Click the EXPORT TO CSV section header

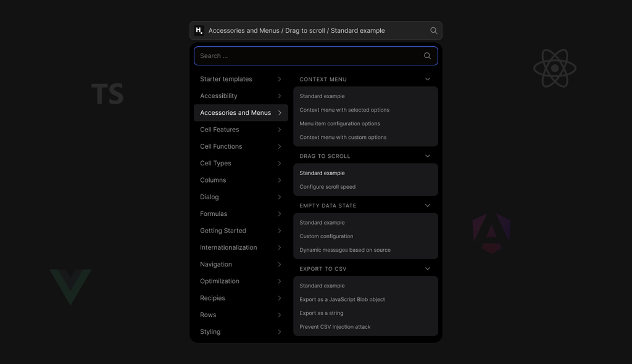[323, 269]
